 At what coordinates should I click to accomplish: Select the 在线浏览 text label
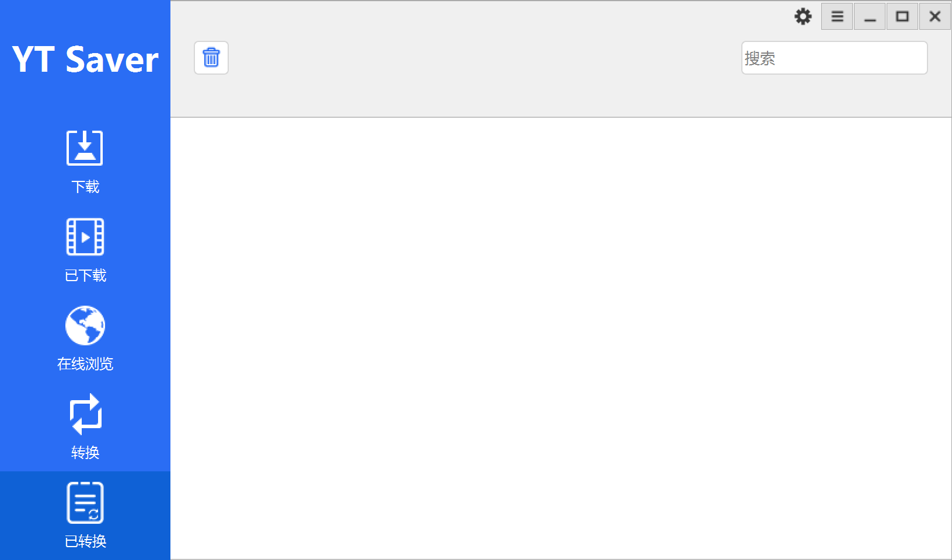point(85,364)
